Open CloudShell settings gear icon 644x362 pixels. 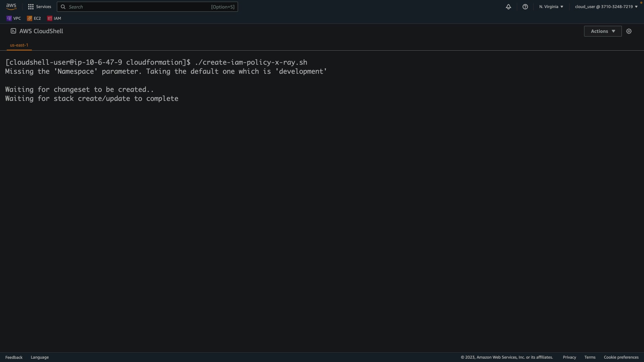pos(629,31)
